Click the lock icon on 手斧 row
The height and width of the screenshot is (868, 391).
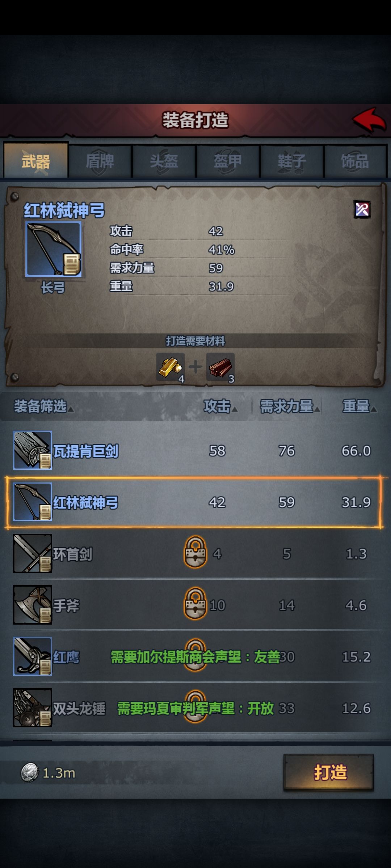coord(195,604)
